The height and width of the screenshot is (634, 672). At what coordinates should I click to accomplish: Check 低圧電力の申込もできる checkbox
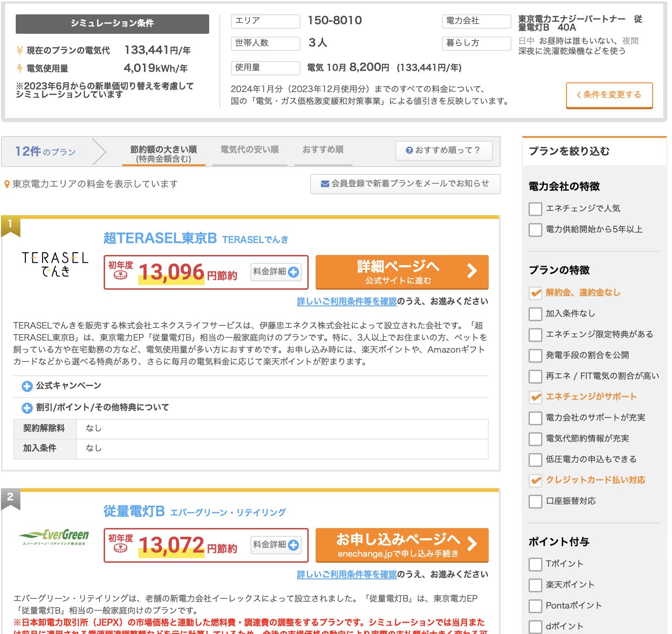(535, 460)
